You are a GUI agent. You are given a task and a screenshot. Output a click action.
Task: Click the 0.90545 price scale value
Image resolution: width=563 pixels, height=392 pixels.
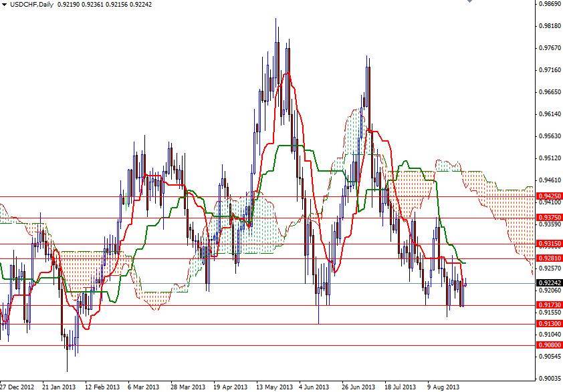click(x=548, y=357)
